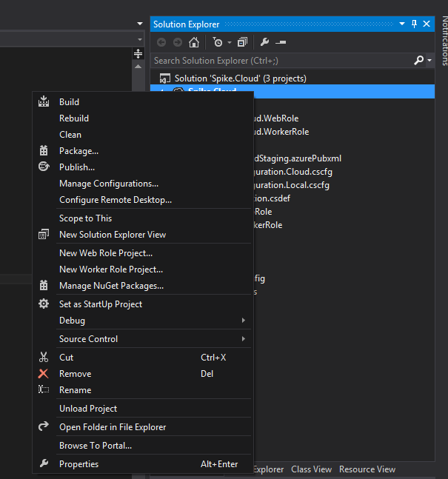Collapse All nodes in Solution Explorer

(242, 42)
